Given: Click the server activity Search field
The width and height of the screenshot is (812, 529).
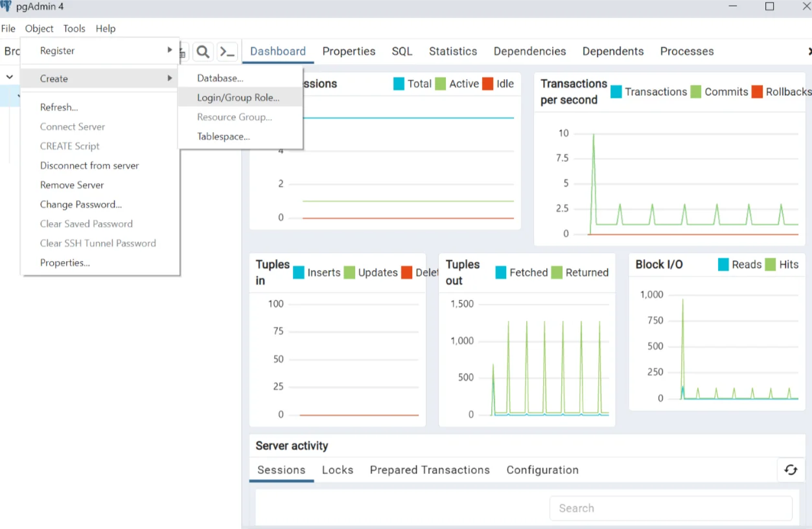Looking at the screenshot, I should [x=671, y=508].
